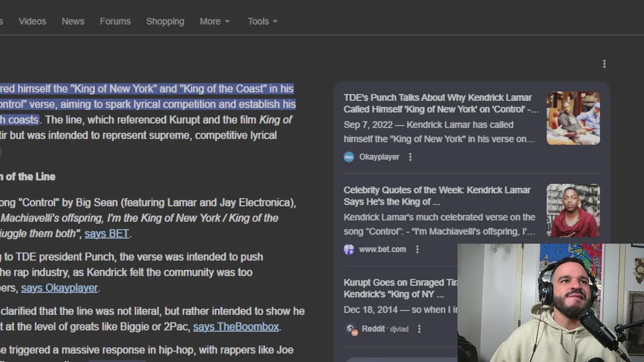Switch to the News tab
The height and width of the screenshot is (362, 644).
(x=73, y=21)
